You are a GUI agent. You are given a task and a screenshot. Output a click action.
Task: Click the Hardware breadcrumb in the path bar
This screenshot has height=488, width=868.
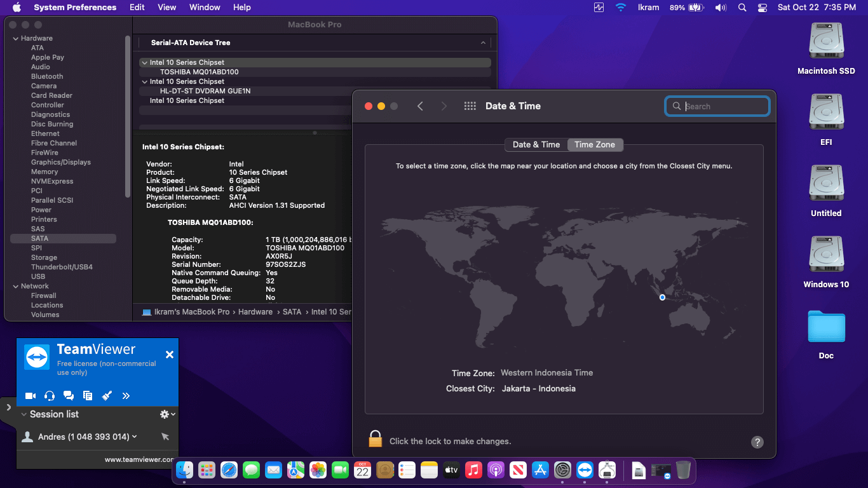255,312
